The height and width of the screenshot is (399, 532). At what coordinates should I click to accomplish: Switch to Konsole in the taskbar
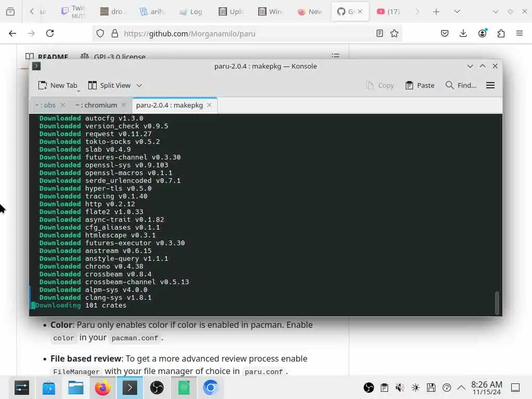[129, 388]
